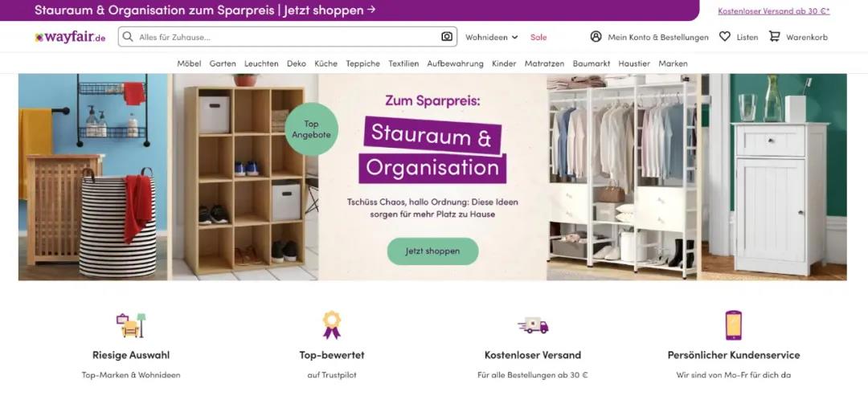Open Kostenloser Versand ab 30 € link
868x400 pixels.
tap(773, 10)
